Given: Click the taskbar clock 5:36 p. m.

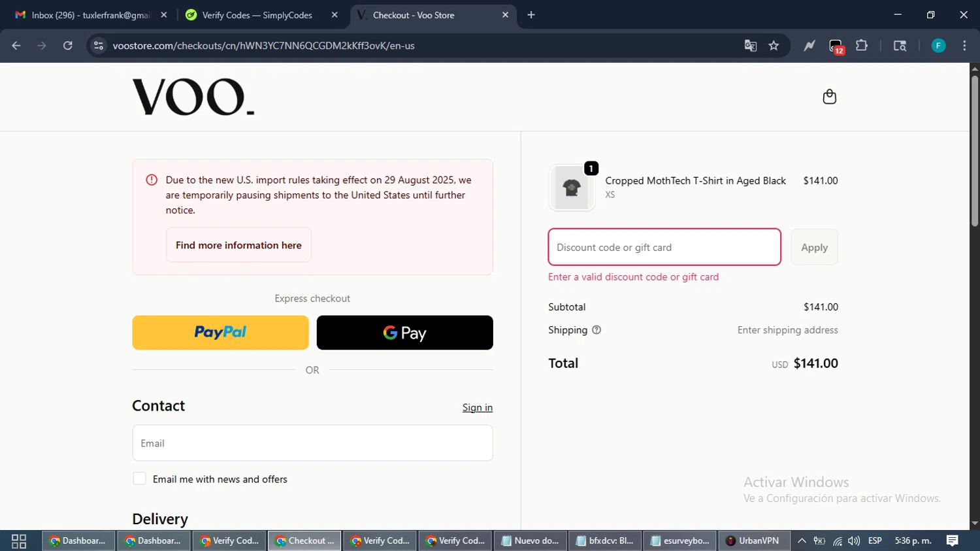Looking at the screenshot, I should coord(913,541).
